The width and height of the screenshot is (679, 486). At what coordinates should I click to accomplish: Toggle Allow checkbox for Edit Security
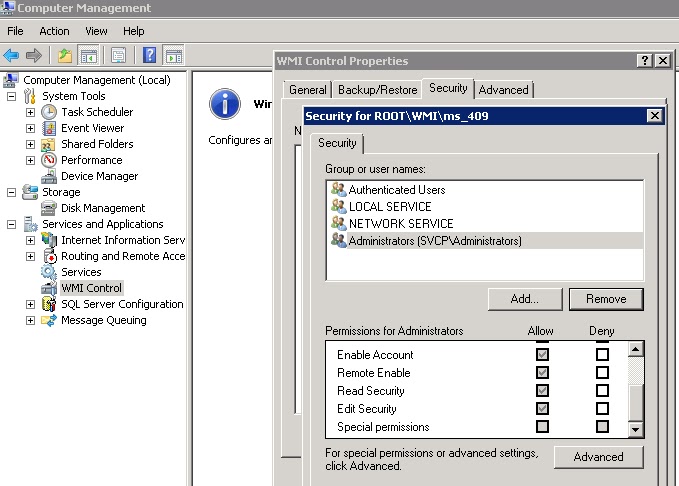(x=542, y=408)
